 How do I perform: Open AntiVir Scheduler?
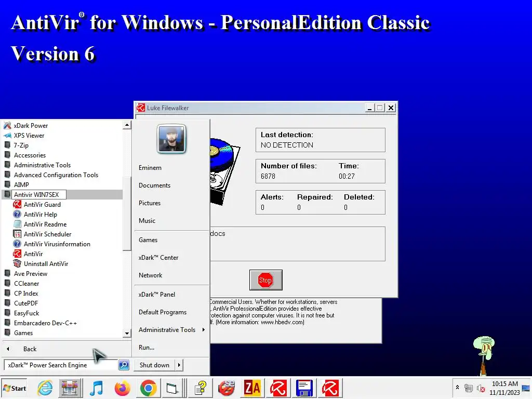point(47,234)
